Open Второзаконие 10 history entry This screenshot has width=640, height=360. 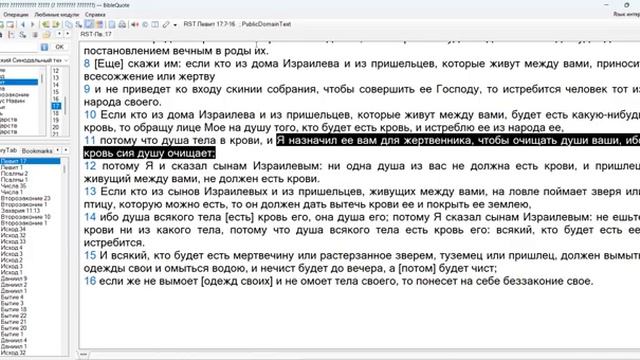click(25, 217)
